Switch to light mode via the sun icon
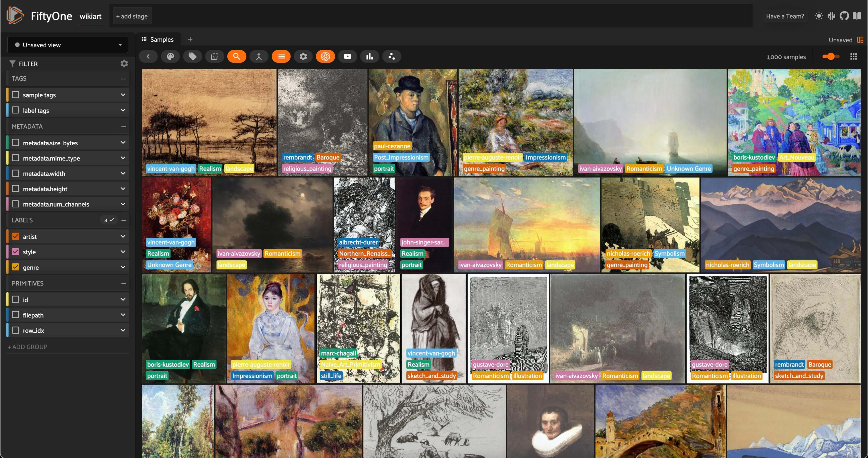This screenshot has height=458, width=868. (x=819, y=16)
